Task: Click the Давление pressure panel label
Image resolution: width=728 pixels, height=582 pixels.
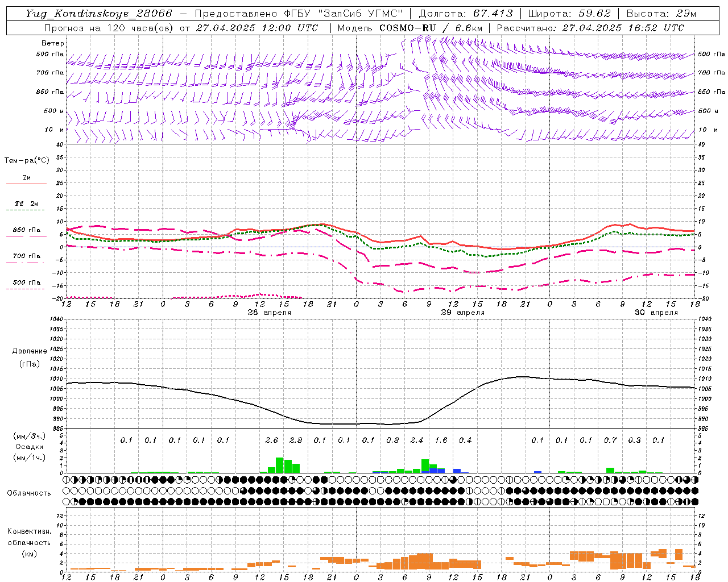Action: (x=30, y=351)
